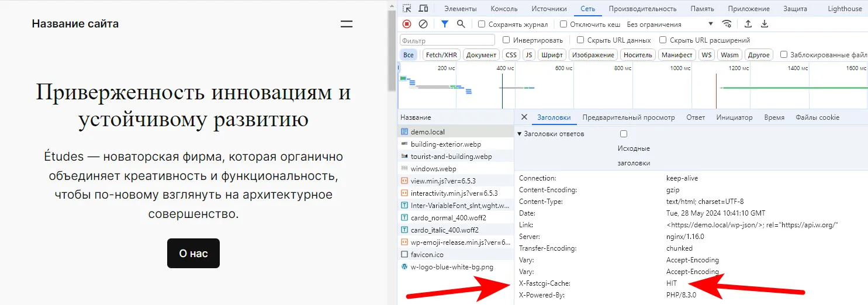Filter requests by Манифест
The width and height of the screenshot is (868, 305).
(x=677, y=55)
